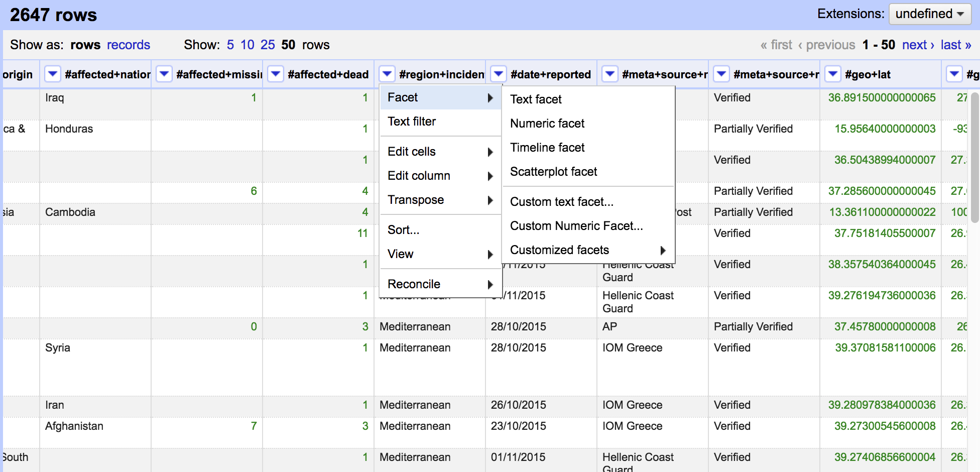The image size is (980, 472).
Task: Click latitude value 13.361100000000022
Action: [x=883, y=212]
